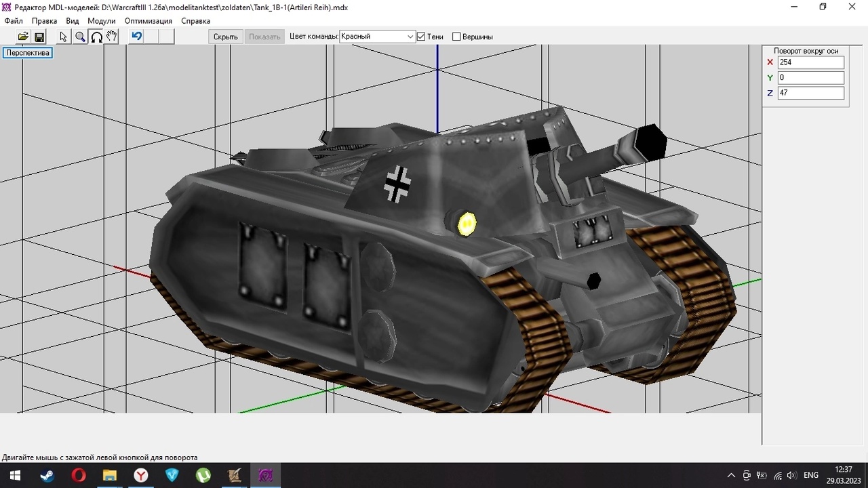This screenshot has width=868, height=488.
Task: Close the MDL editor window
Action: (852, 7)
